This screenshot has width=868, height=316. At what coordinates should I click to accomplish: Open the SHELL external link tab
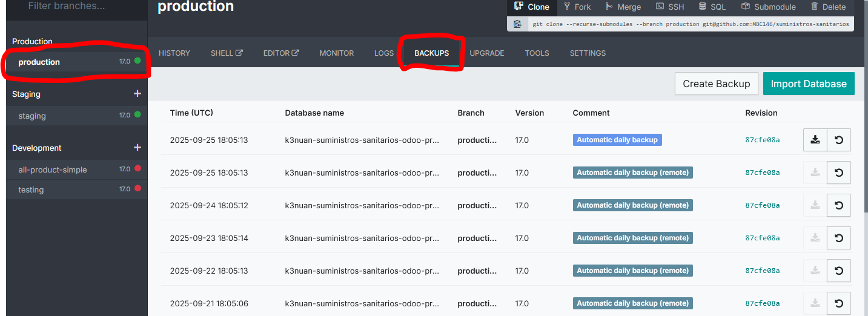(x=227, y=53)
